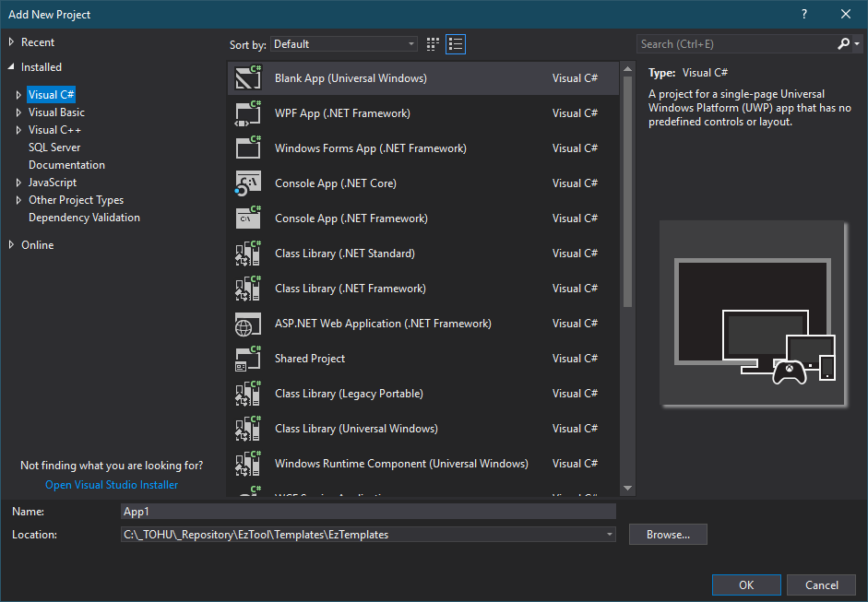868x602 pixels.
Task: Click the Shared Project template icon
Action: click(x=248, y=359)
